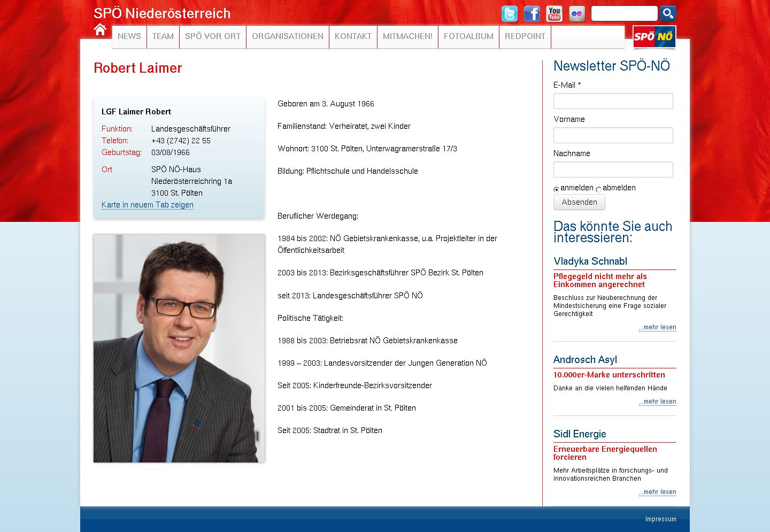The width and height of the screenshot is (770, 532).
Task: Focus the E-Mail input field
Action: [613, 101]
